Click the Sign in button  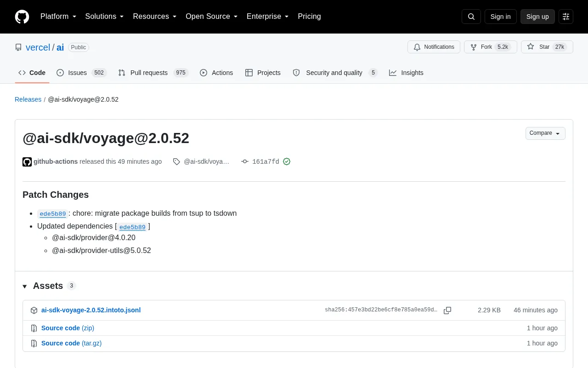pos(500,17)
